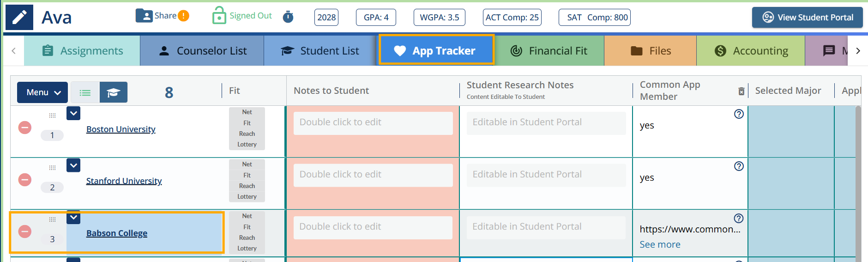
Task: Click the Selected Major column header
Action: (x=788, y=91)
